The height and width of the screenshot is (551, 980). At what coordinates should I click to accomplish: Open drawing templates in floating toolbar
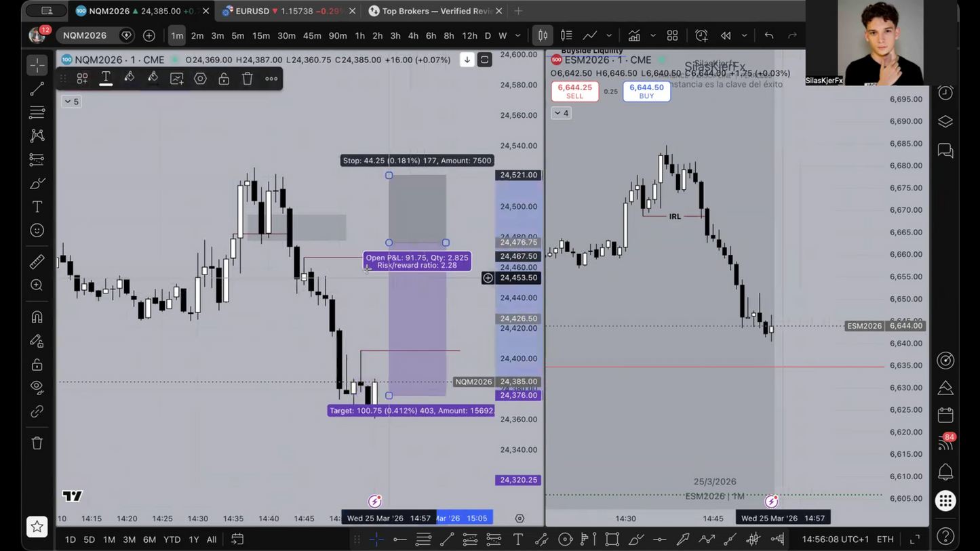point(82,79)
